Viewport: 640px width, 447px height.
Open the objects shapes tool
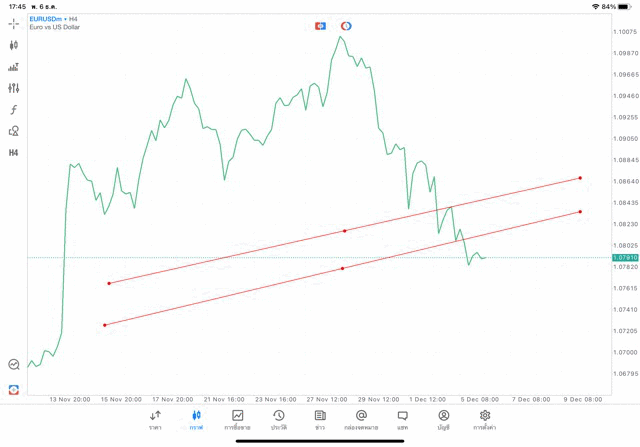(14, 131)
